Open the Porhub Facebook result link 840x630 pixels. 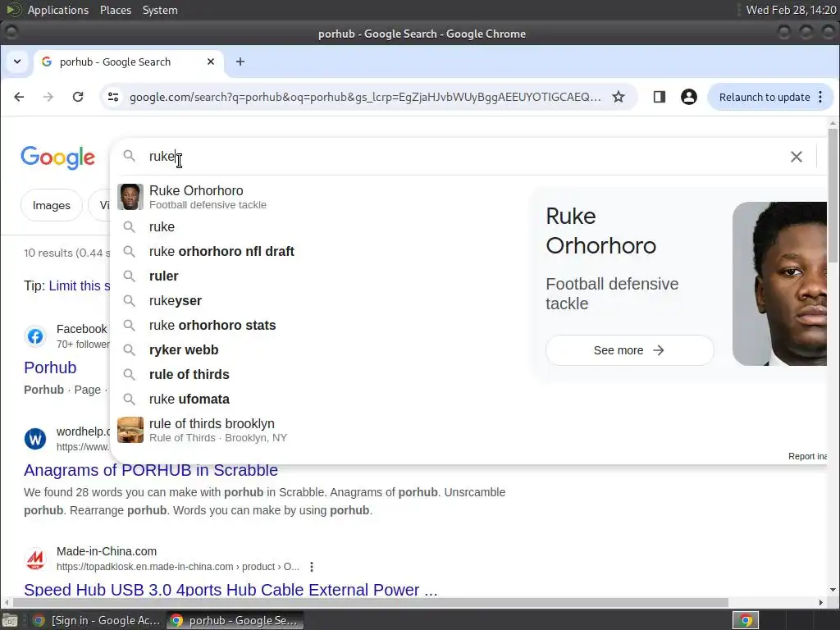(50, 367)
